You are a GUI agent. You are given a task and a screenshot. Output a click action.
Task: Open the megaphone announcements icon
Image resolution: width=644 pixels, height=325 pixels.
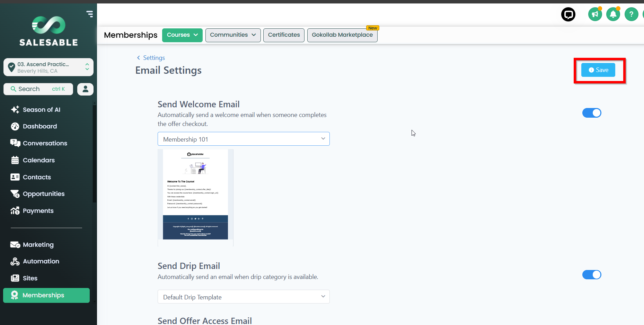point(595,15)
